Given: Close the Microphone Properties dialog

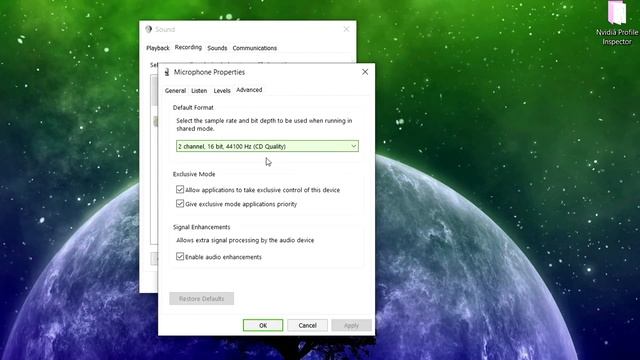Looking at the screenshot, I should pyautogui.click(x=365, y=72).
